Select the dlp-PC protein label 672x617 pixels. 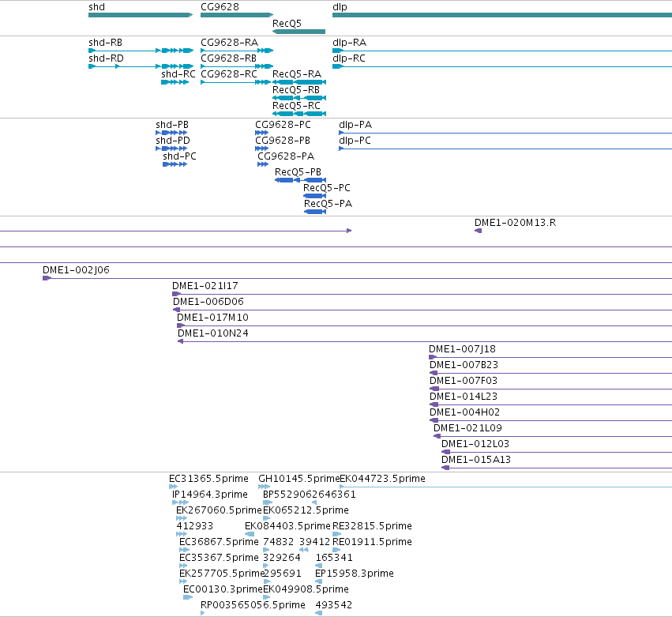355,141
